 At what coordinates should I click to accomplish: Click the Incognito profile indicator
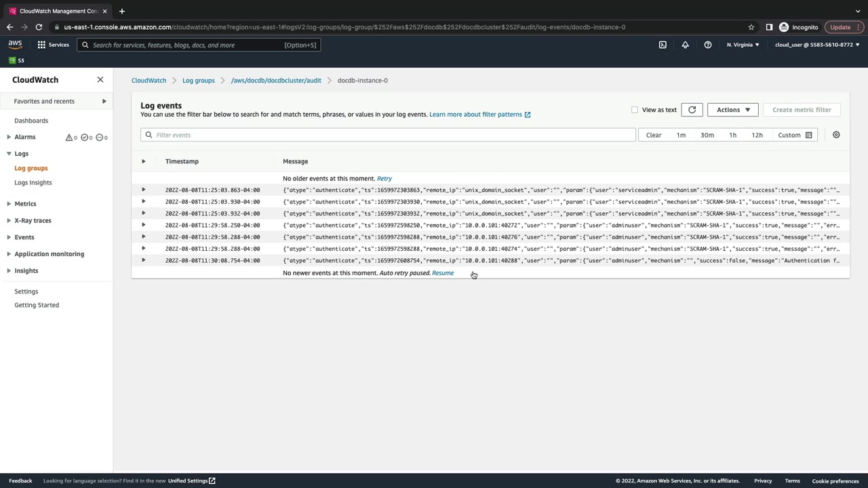point(799,27)
